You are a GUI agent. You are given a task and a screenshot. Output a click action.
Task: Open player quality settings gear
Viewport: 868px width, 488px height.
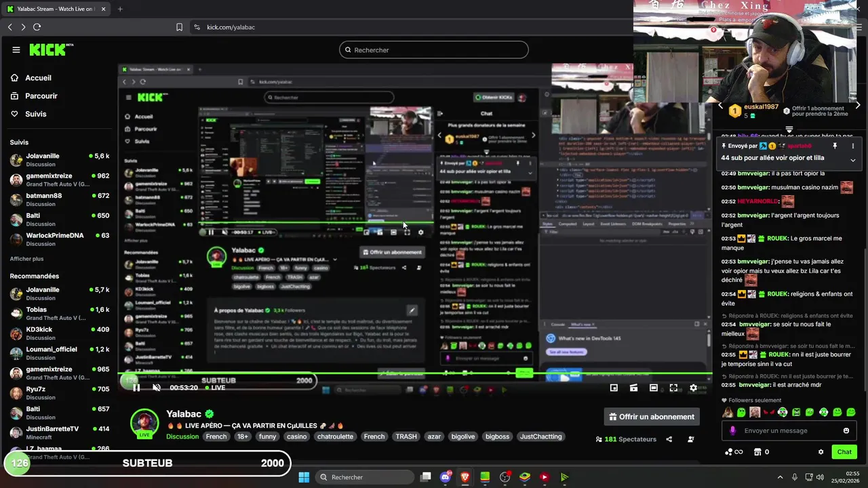tap(693, 388)
